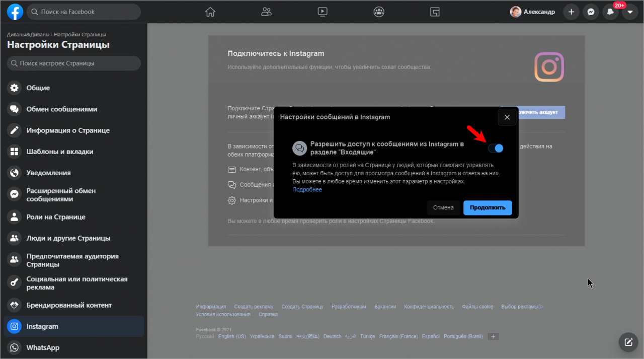Open Уведомления settings section
This screenshot has height=359, width=644.
point(73,173)
